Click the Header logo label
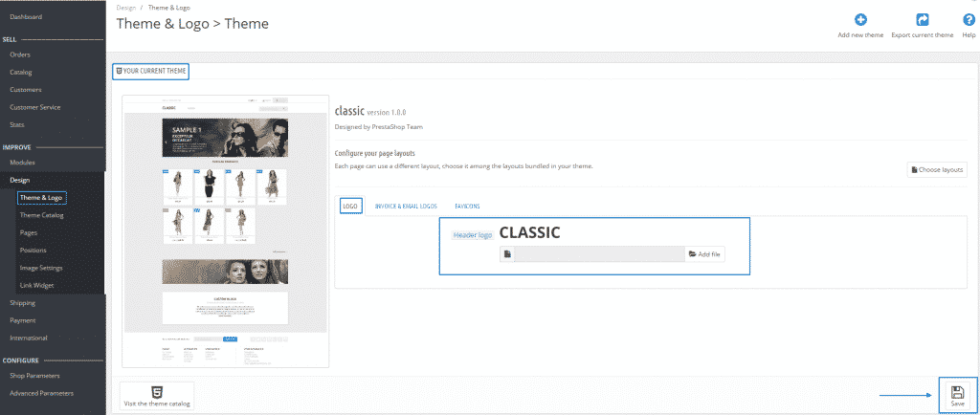The image size is (980, 415). pyautogui.click(x=473, y=235)
